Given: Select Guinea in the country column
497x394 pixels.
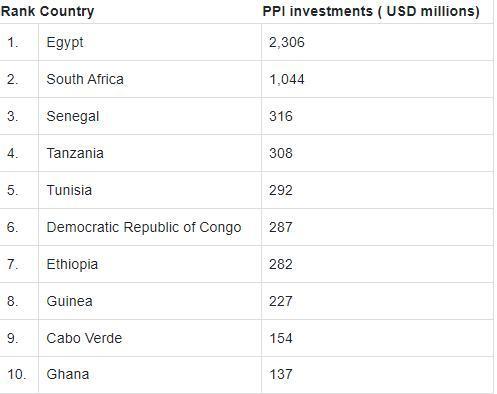Looking at the screenshot, I should point(69,301).
